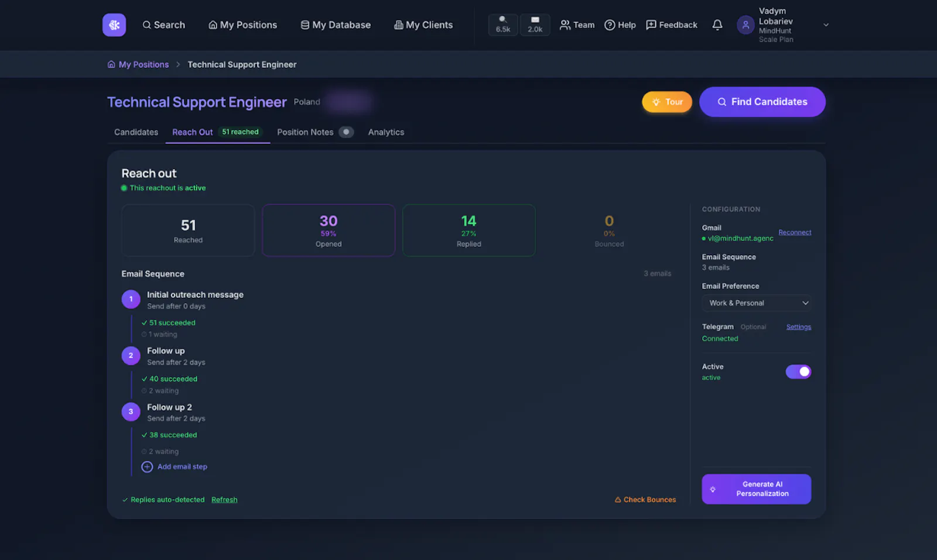
Task: Click Refresh replies link
Action: pos(224,500)
